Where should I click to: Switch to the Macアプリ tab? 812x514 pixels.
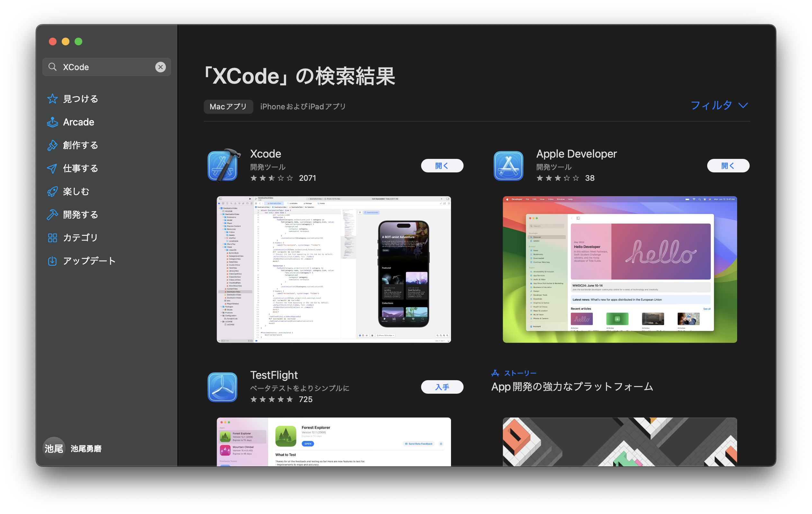tap(228, 107)
